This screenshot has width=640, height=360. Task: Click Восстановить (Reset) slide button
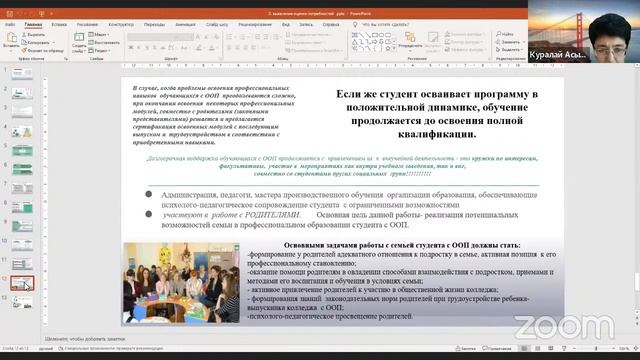(104, 42)
